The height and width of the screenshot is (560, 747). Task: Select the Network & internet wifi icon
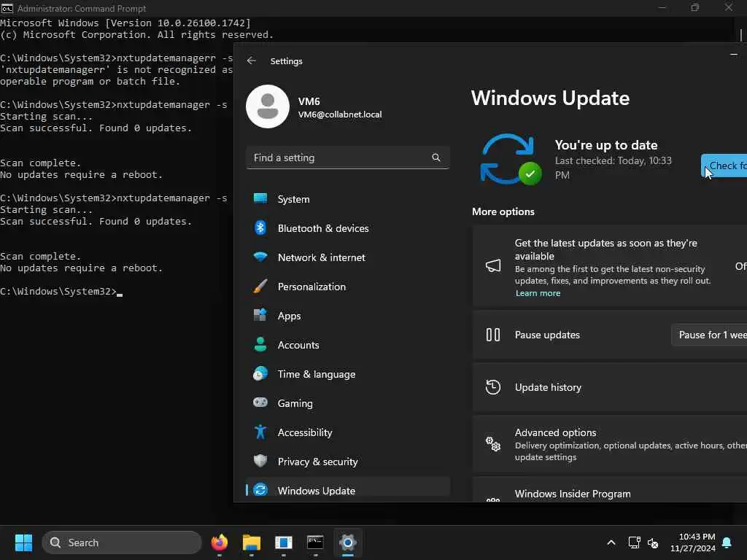coord(260,257)
